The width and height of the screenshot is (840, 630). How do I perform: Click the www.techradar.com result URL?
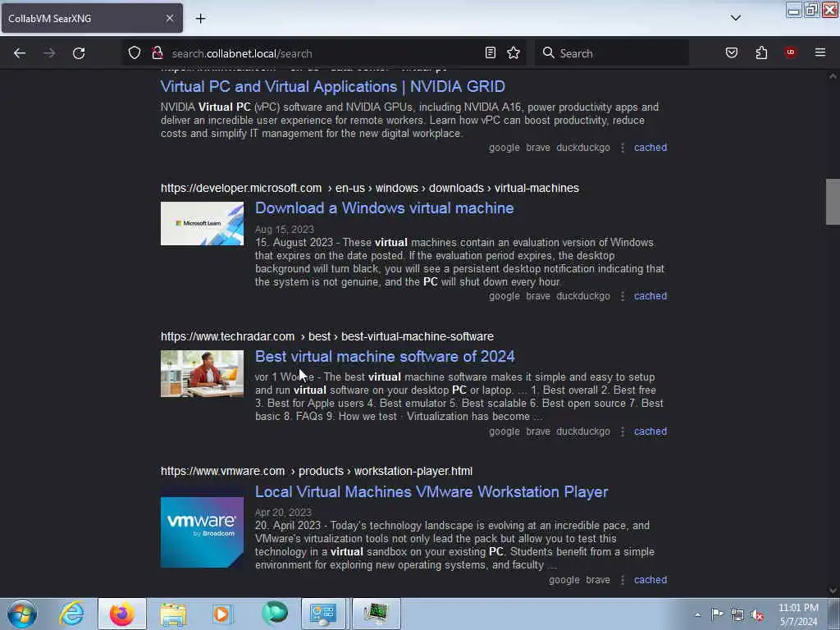pos(327,336)
